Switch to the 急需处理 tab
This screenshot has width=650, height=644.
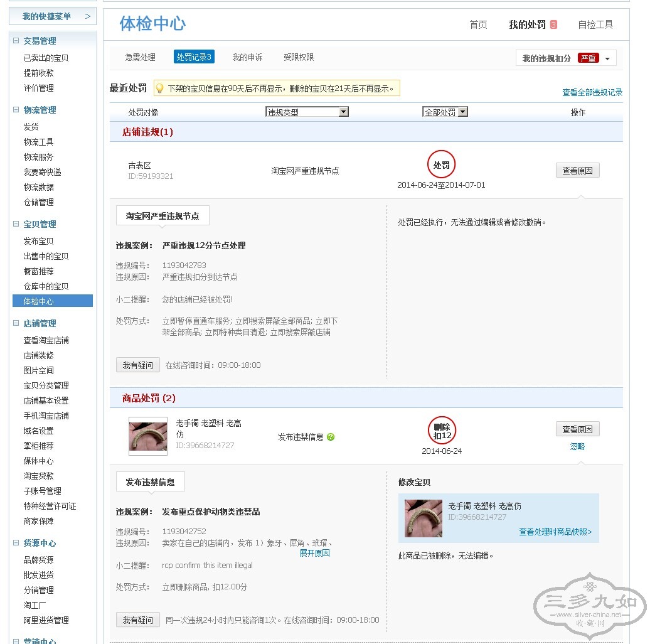(x=140, y=57)
